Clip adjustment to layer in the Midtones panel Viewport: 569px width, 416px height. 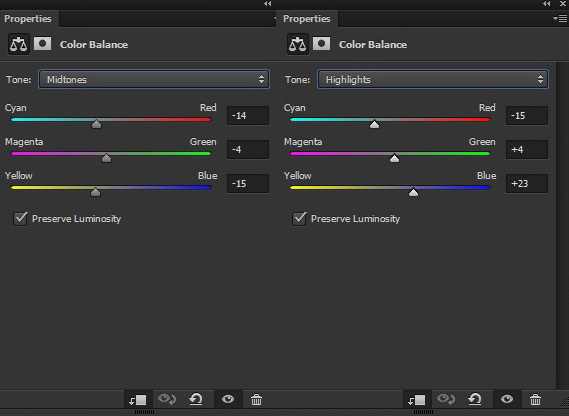click(138, 400)
